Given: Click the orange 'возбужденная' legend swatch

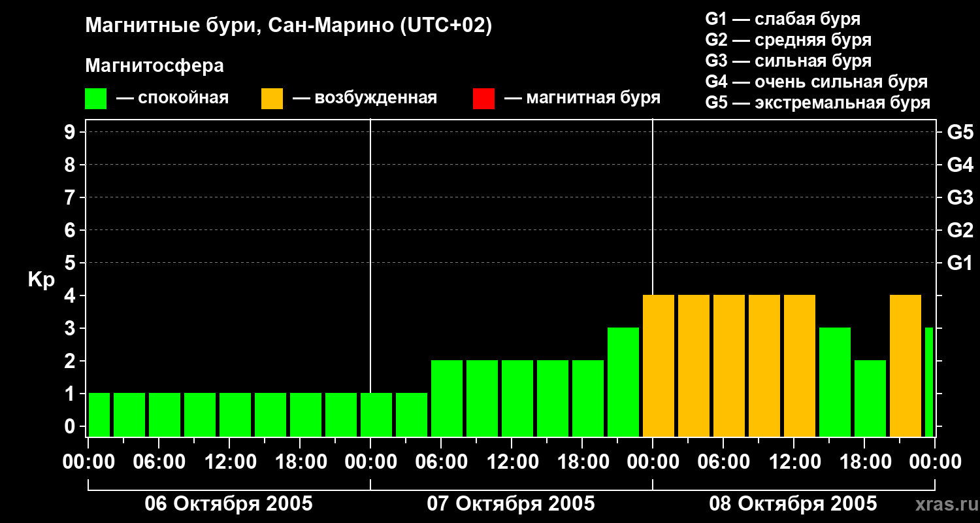Looking at the screenshot, I should pyautogui.click(x=272, y=99).
